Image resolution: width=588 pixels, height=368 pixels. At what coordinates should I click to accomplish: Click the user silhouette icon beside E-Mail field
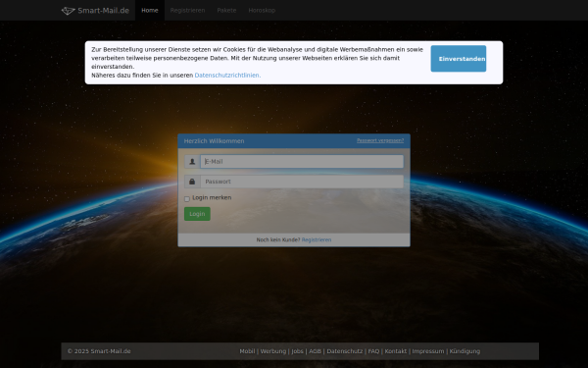[192, 162]
